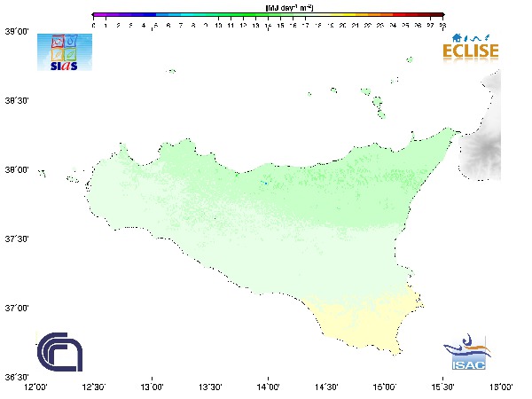
Task: Click the 12°00' longitude label
Action: 36,387
